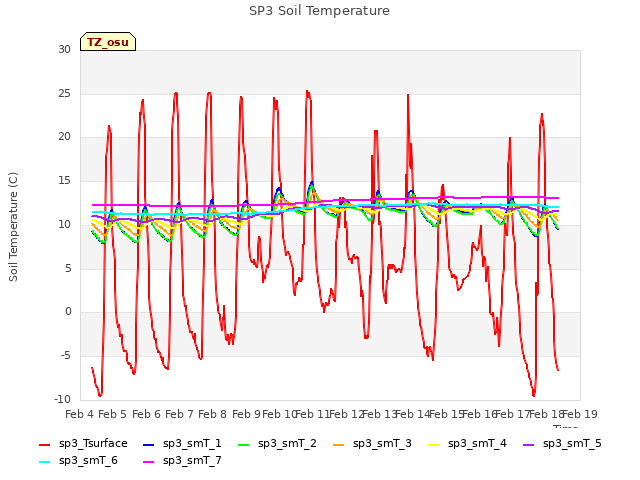Click the Feb 5 x-axis tick label
The height and width of the screenshot is (480, 640).
point(113,414)
